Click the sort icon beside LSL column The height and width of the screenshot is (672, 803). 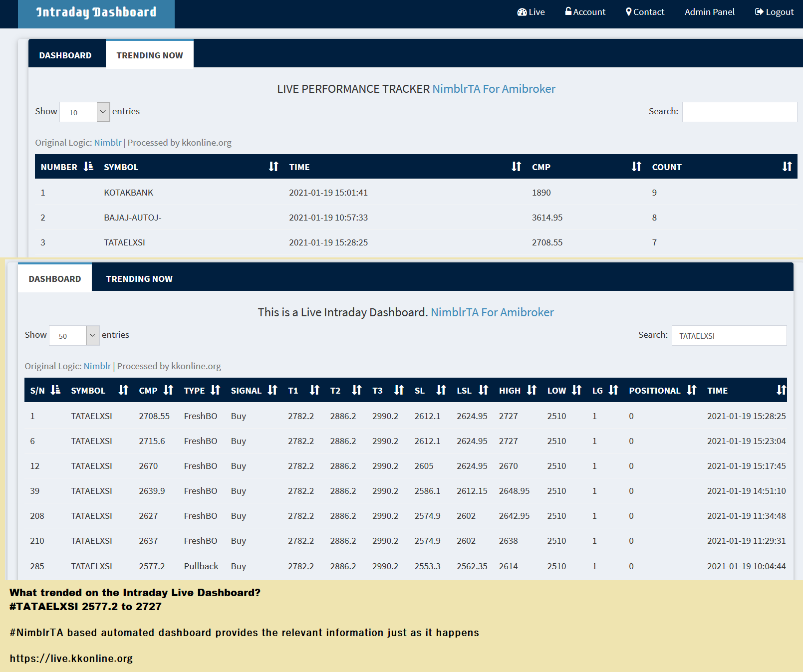point(483,390)
